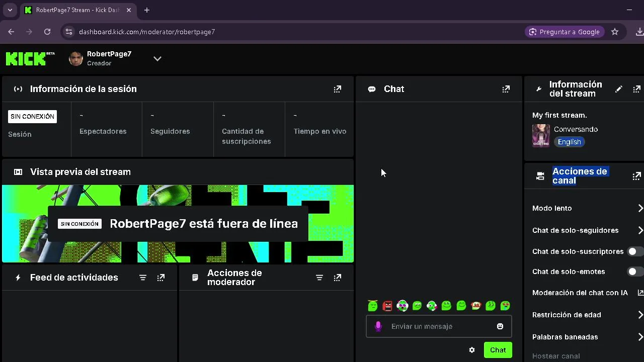Insert the heart-eyes drooling green emote
Image resolution: width=644 pixels, height=362 pixels.
505,306
